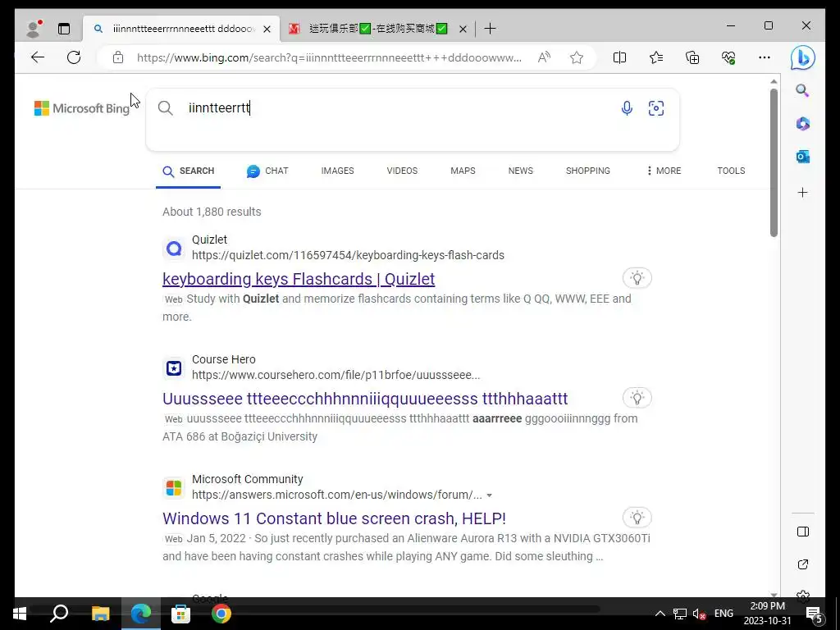Viewport: 840px width, 630px height.
Task: Open Outlook sidebar icon
Action: pyautogui.click(x=802, y=157)
